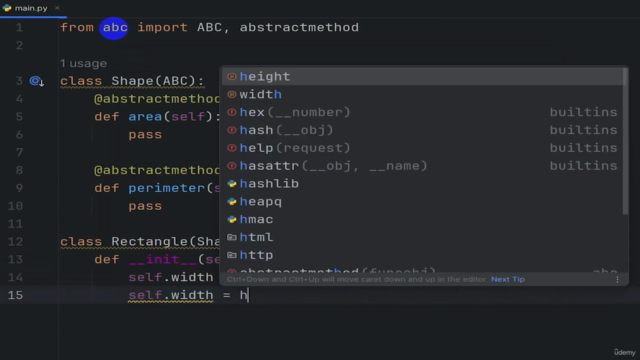Click the Python module icon beside hmac
The height and width of the screenshot is (360, 640).
point(232,220)
